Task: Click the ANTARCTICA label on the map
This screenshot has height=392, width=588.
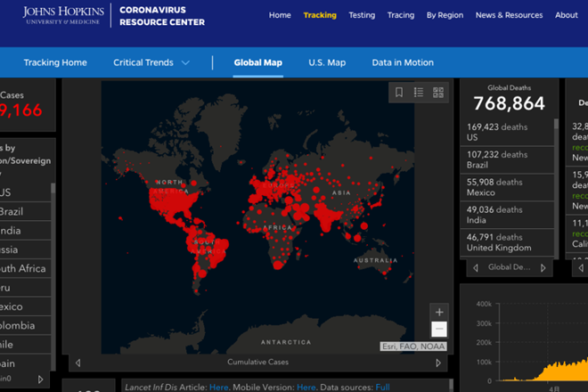Action: pyautogui.click(x=286, y=342)
